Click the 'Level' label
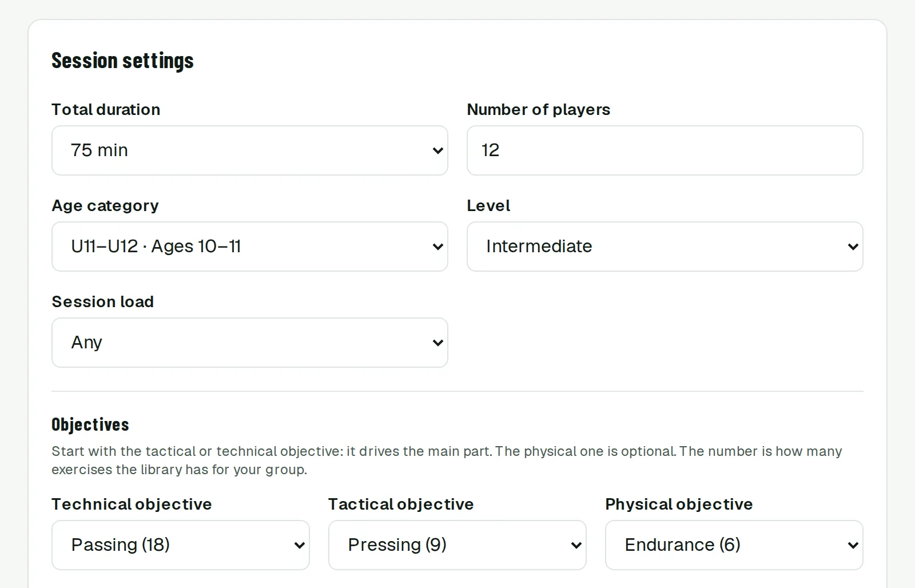The image size is (915, 588). (488, 205)
